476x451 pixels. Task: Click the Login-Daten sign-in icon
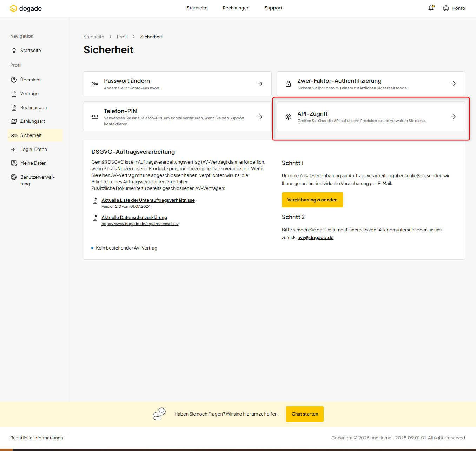pyautogui.click(x=14, y=150)
